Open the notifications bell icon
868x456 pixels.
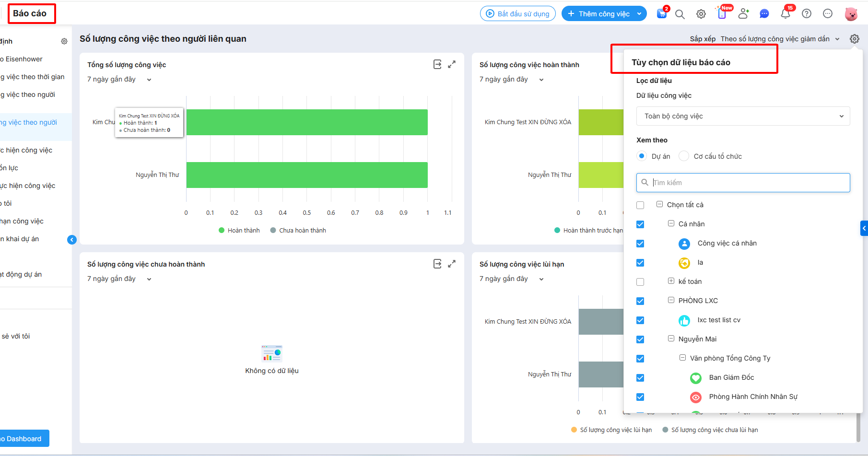pyautogui.click(x=785, y=14)
